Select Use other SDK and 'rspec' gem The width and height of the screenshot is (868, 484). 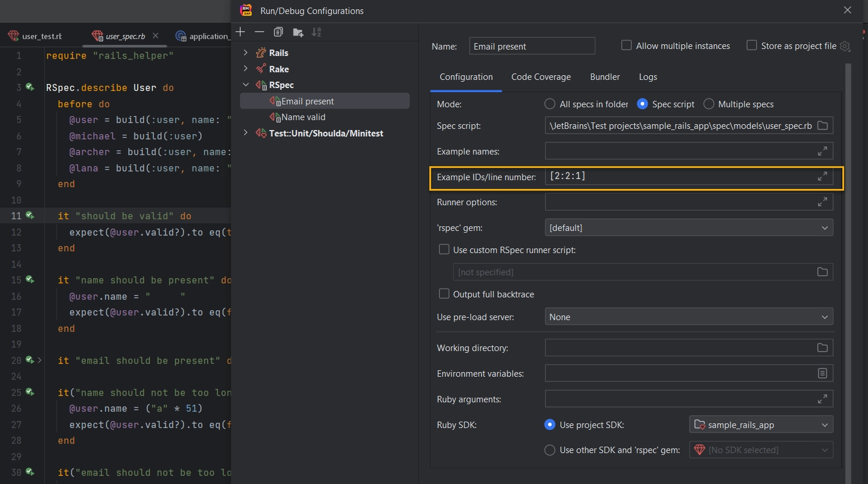(x=549, y=450)
